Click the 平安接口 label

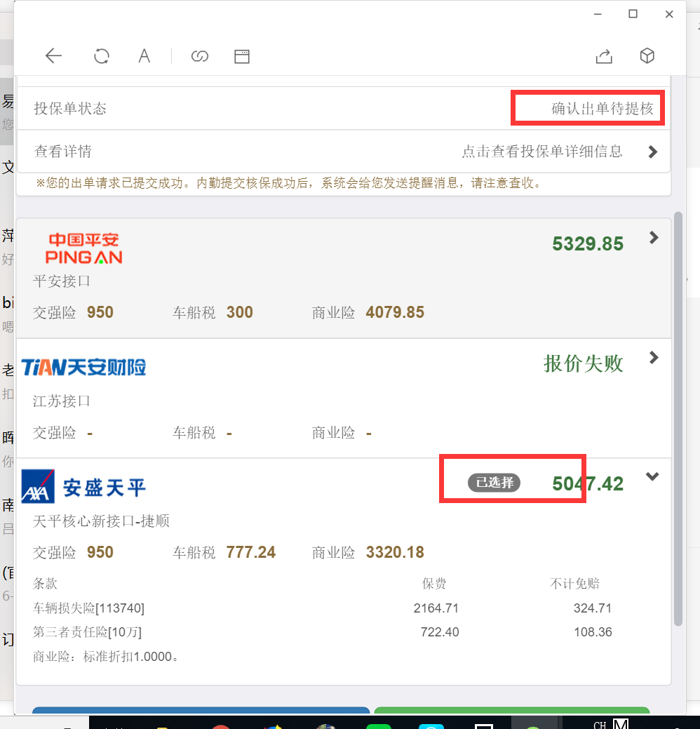click(x=61, y=281)
